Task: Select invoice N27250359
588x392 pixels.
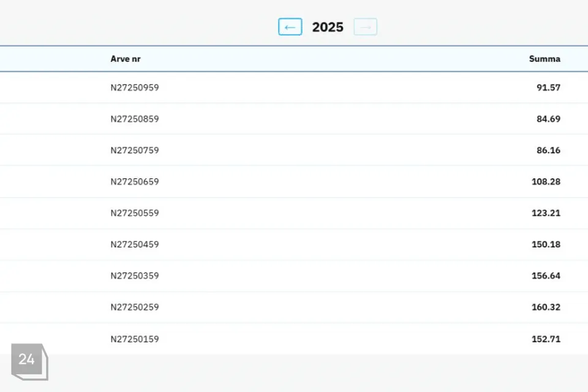Action: click(x=135, y=276)
